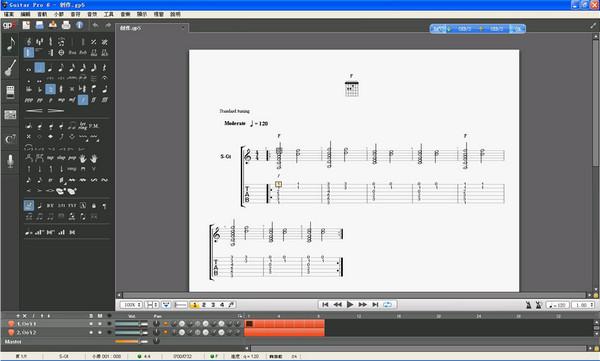Open the seventh (工具) menu
This screenshot has height=361, width=600.
coord(109,14)
